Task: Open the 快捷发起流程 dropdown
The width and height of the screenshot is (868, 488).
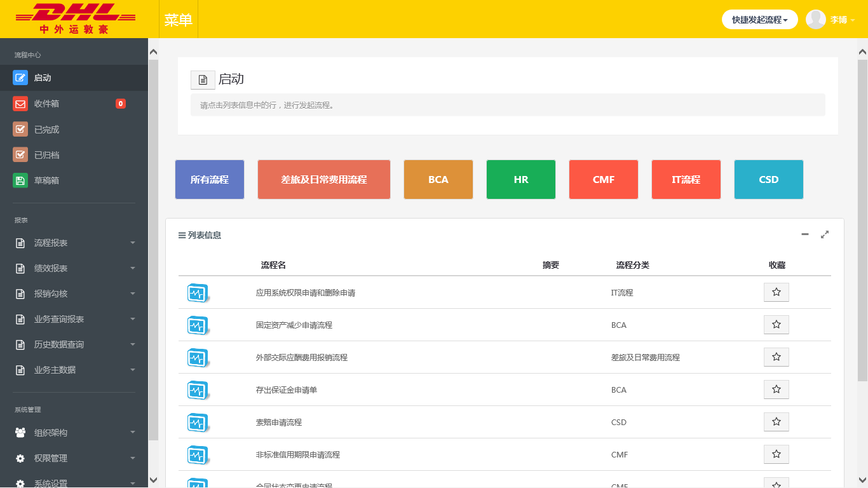Action: [760, 20]
